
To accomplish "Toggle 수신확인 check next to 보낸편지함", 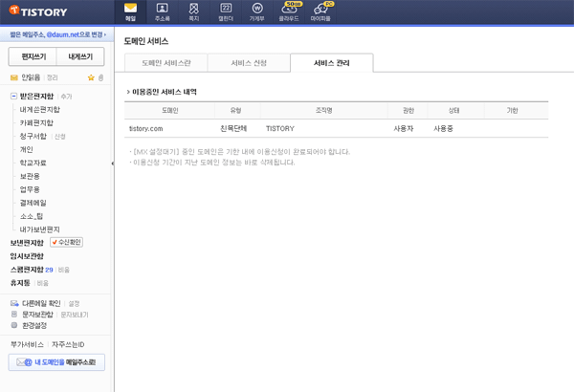I will (x=67, y=242).
